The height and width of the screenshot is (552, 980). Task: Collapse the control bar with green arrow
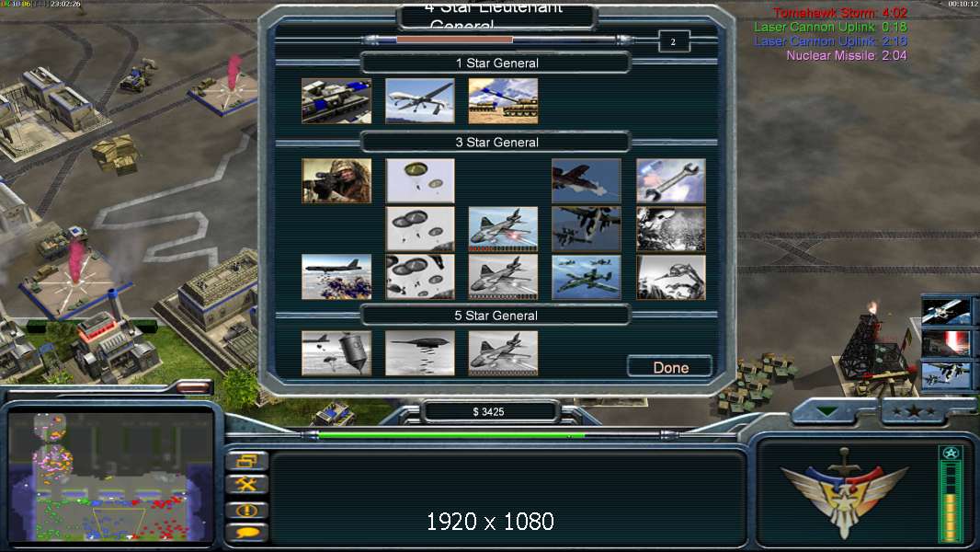point(827,411)
